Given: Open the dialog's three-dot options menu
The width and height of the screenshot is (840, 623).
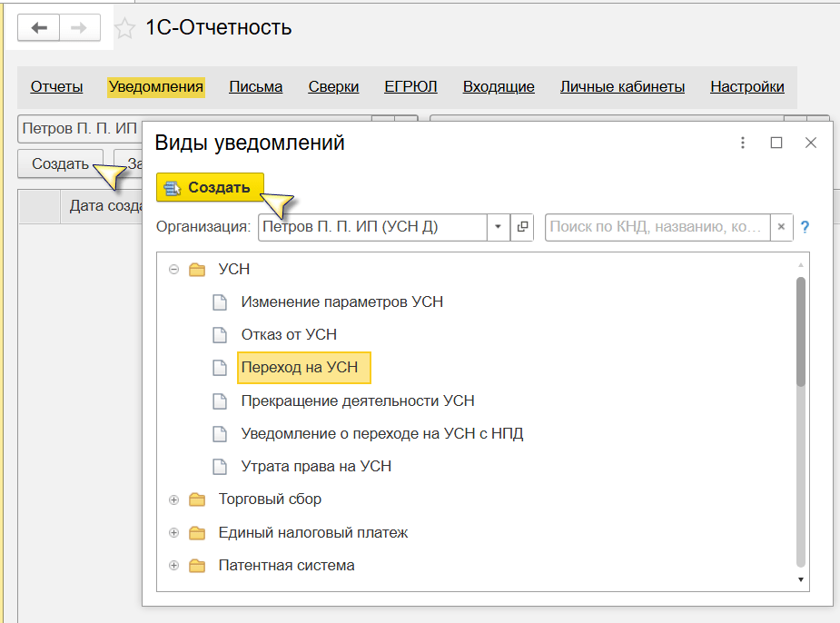Looking at the screenshot, I should (x=743, y=143).
